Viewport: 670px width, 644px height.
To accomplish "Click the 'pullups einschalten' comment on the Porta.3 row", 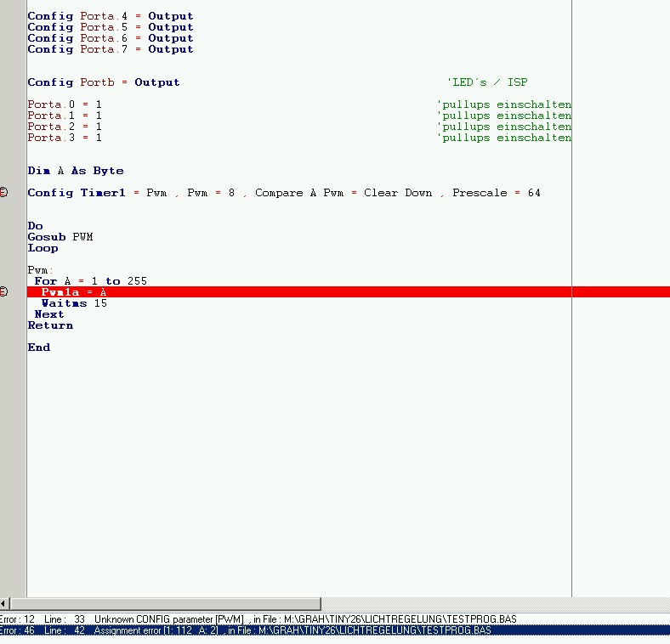I will 504,138.
